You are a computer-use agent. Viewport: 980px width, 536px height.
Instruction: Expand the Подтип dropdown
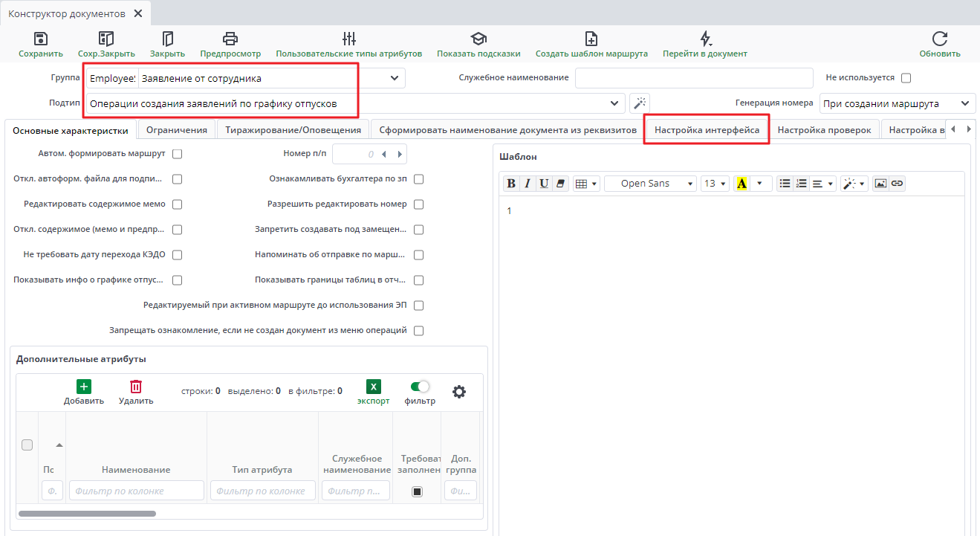point(614,103)
